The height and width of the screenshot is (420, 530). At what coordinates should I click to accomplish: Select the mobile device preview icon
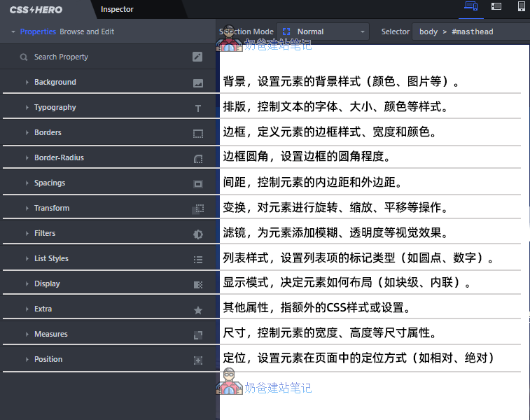[522, 6]
